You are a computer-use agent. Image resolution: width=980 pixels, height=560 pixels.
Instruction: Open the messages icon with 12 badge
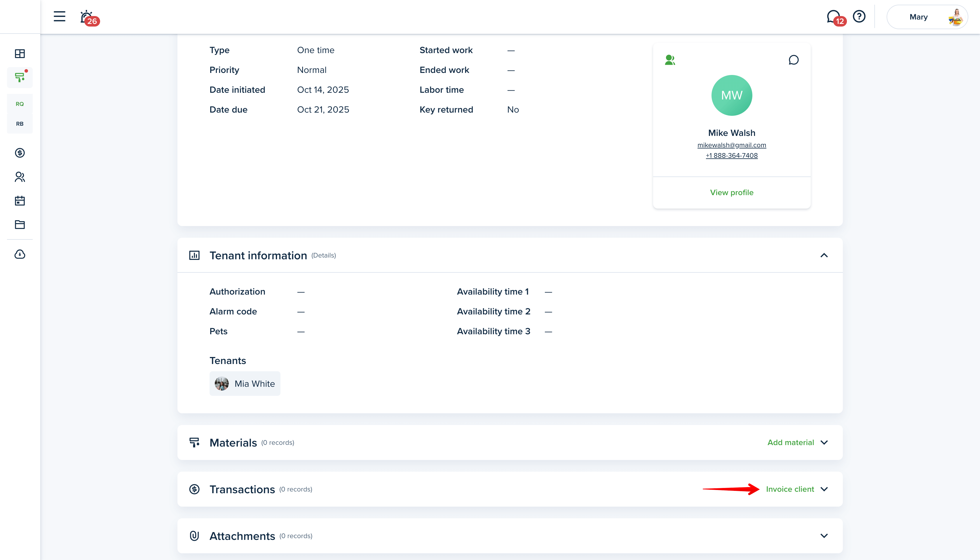pyautogui.click(x=833, y=17)
